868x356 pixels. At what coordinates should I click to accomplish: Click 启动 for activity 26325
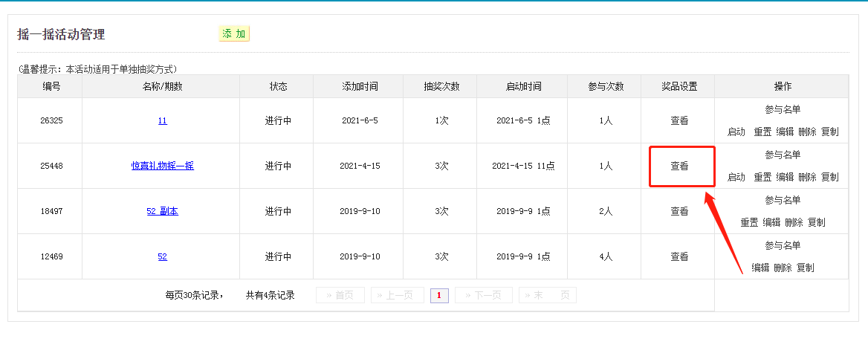(x=736, y=132)
